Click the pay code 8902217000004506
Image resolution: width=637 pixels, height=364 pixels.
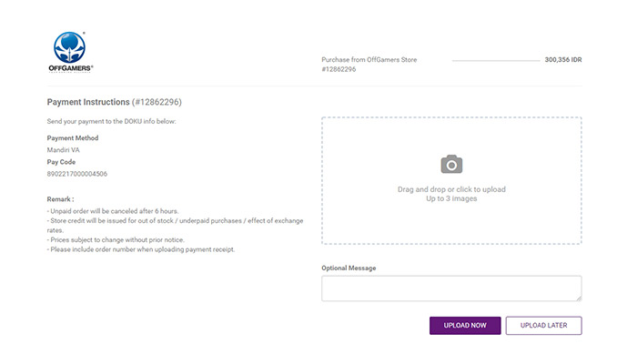point(77,174)
